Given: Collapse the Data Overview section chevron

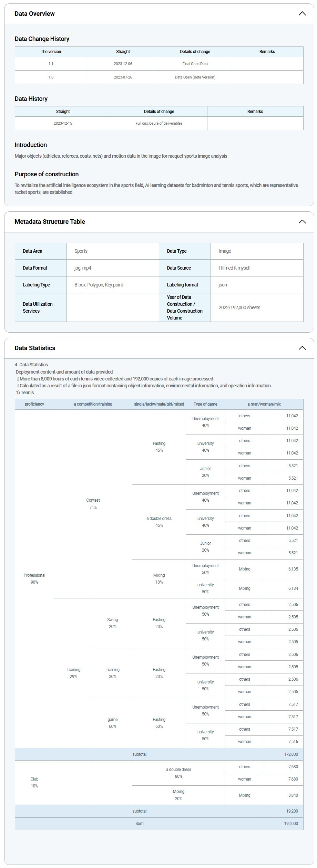Looking at the screenshot, I should 302,14.
